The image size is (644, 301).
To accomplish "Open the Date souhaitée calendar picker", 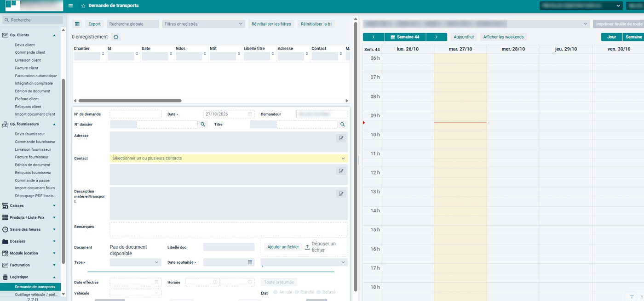I will click(x=250, y=262).
